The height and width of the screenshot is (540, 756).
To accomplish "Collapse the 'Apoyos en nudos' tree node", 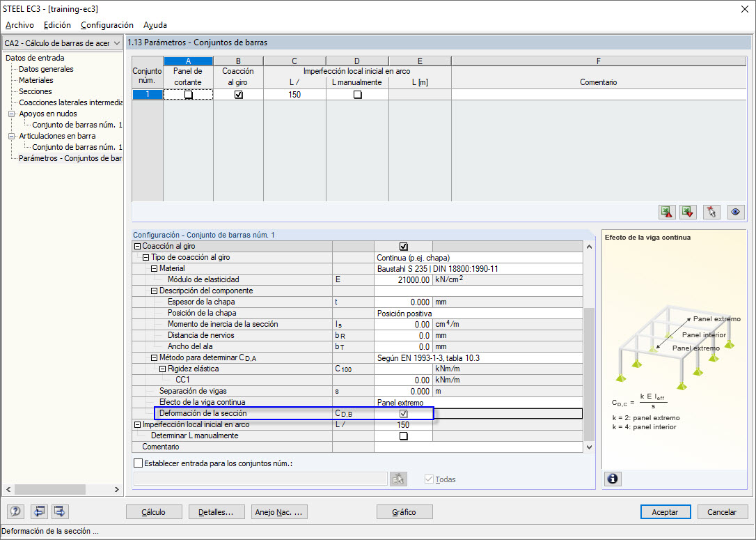I will point(12,114).
